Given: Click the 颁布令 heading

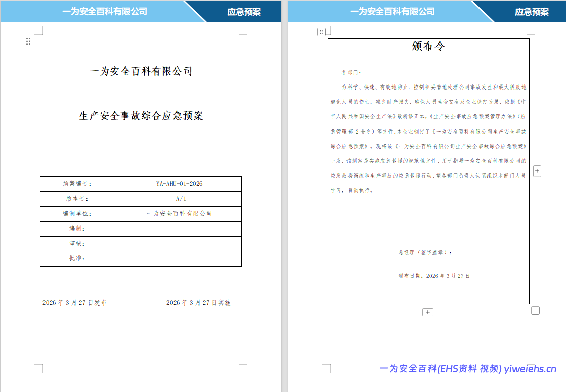Looking at the screenshot, I should click(x=428, y=47).
